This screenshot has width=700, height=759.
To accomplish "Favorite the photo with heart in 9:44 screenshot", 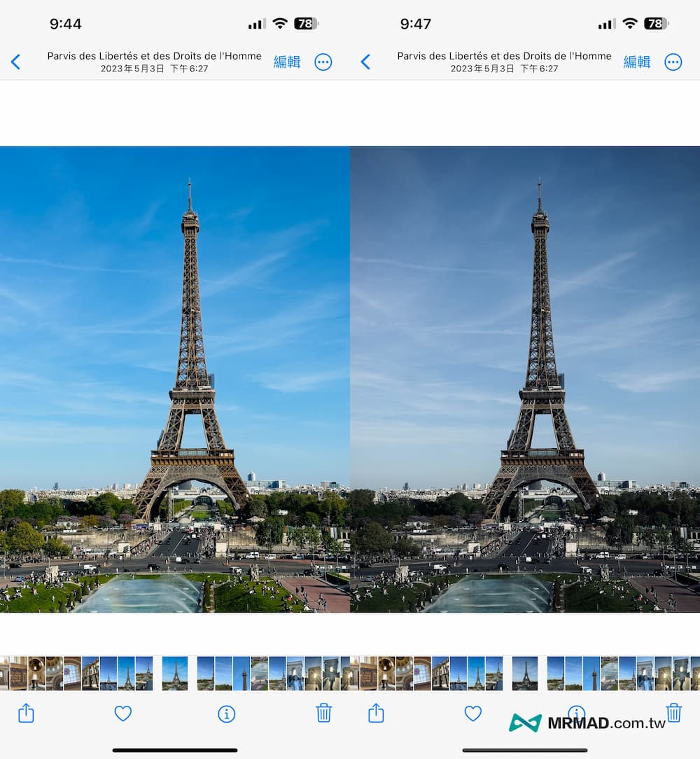I will tap(123, 713).
